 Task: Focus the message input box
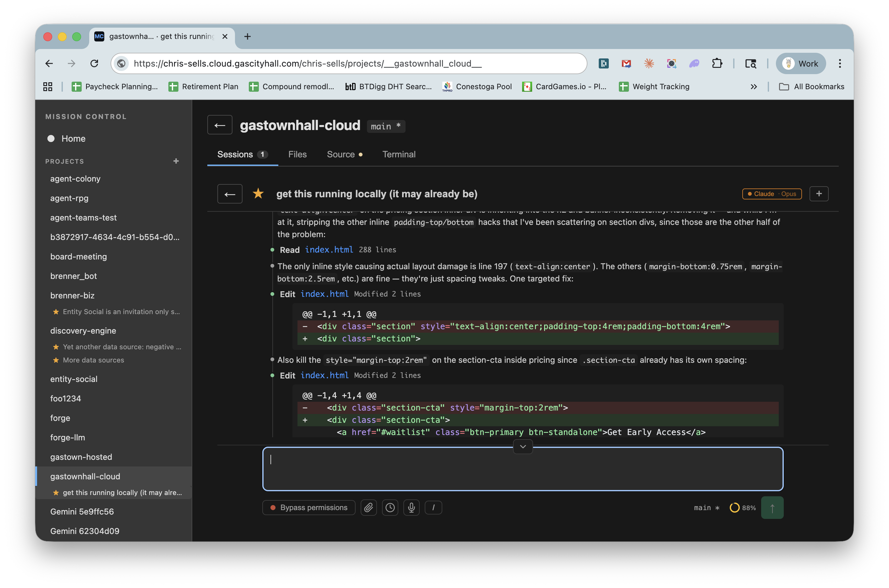[523, 469]
